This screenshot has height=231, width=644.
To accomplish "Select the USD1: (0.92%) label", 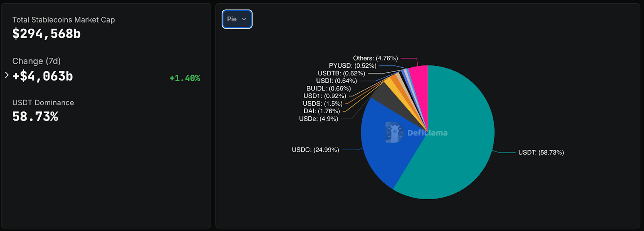I will pos(324,96).
